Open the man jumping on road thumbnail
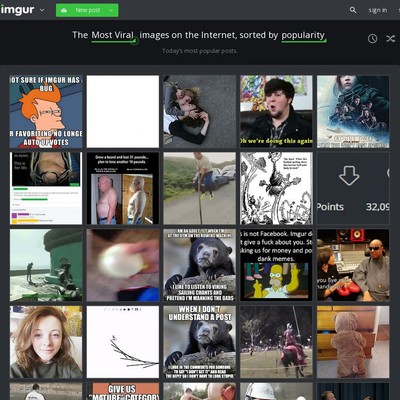This screenshot has height=400, width=400. click(x=199, y=188)
